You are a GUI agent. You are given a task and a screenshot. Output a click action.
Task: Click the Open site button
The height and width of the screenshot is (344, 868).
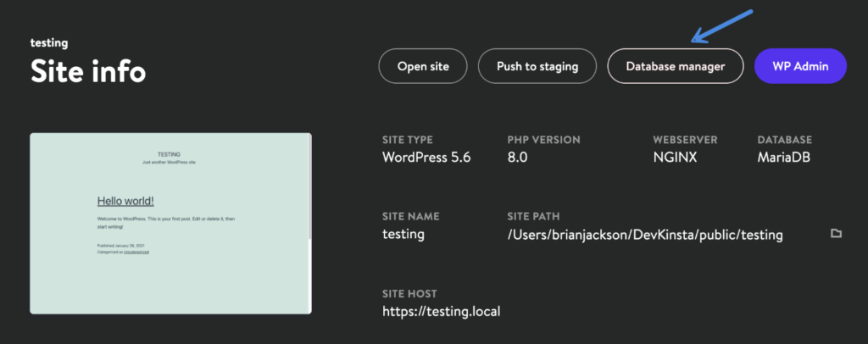pyautogui.click(x=423, y=66)
